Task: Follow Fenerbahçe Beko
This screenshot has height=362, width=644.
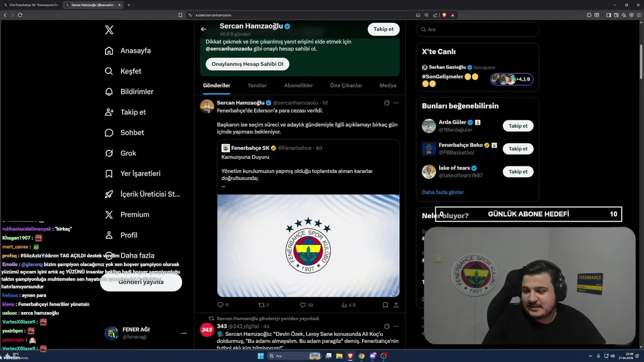Action: [518, 149]
